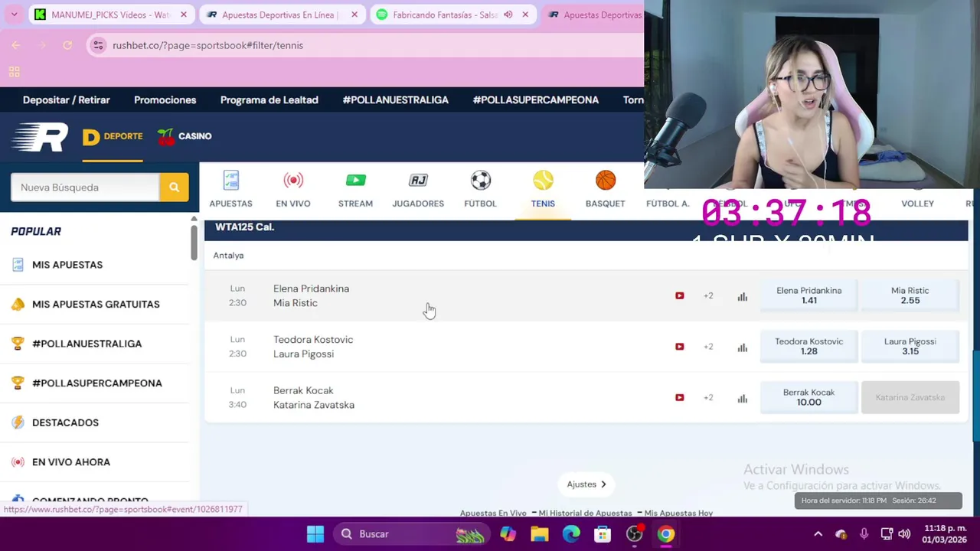Click the Rushbet R logo
The image size is (980, 551).
click(40, 137)
